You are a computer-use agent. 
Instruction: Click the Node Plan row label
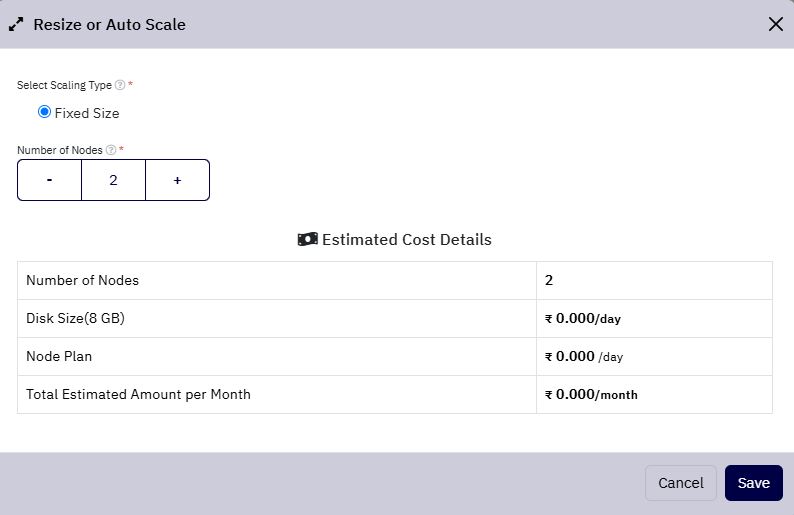tap(59, 356)
